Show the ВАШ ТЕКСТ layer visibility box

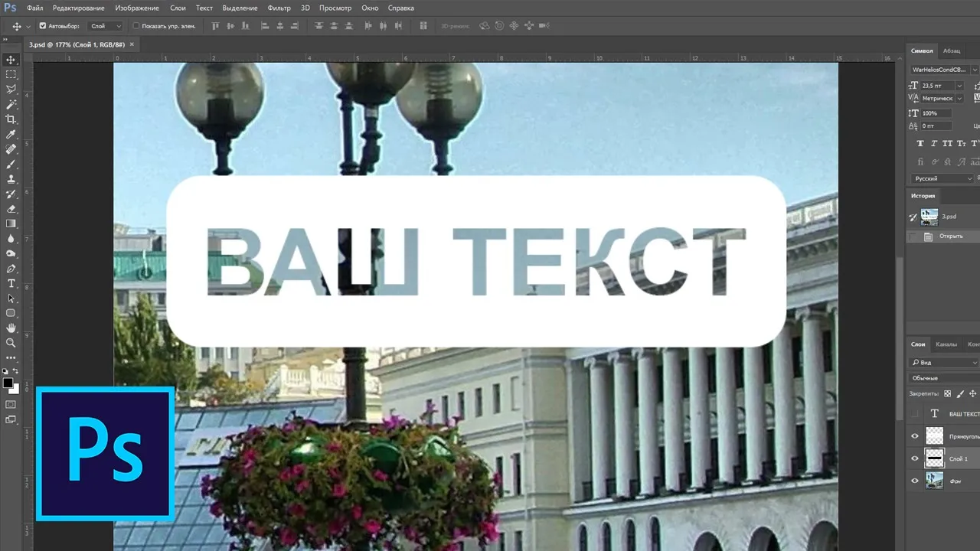pos(914,413)
